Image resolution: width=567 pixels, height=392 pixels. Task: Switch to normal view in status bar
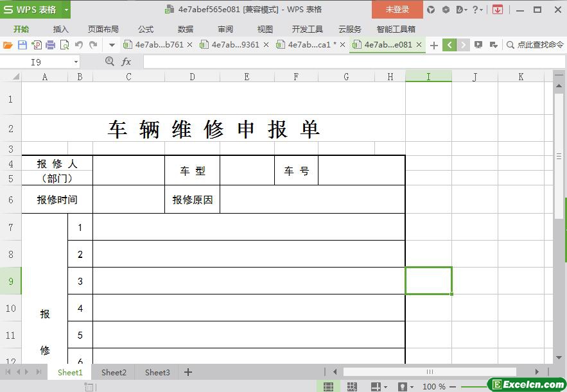(x=328, y=387)
